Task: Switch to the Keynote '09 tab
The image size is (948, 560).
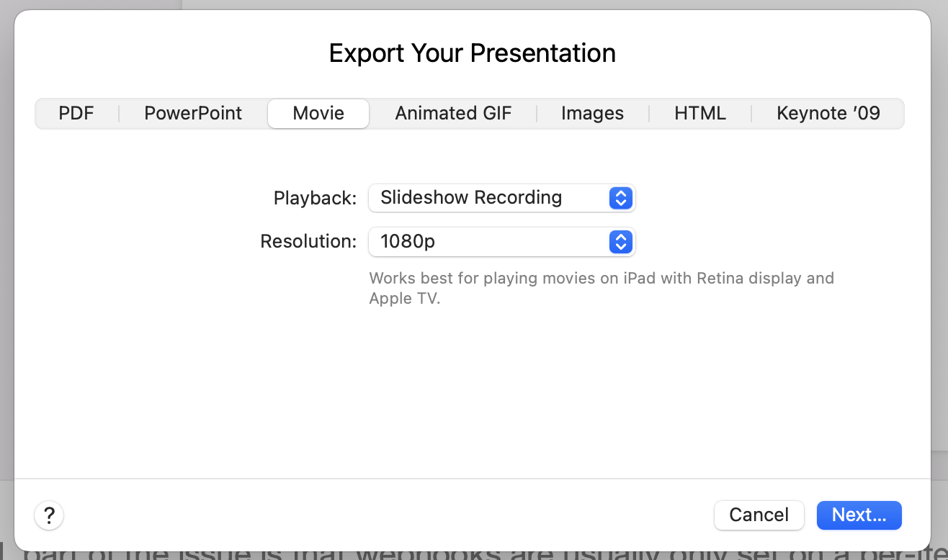Action: 828,113
